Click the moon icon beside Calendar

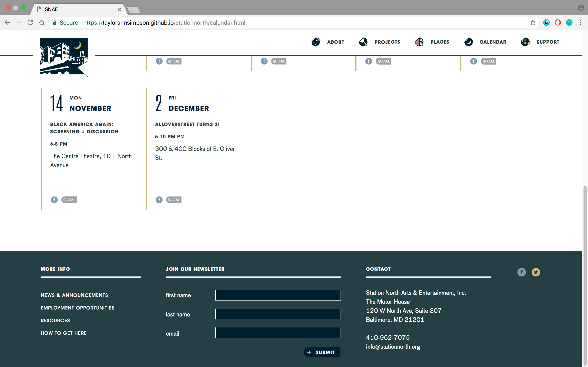point(468,42)
